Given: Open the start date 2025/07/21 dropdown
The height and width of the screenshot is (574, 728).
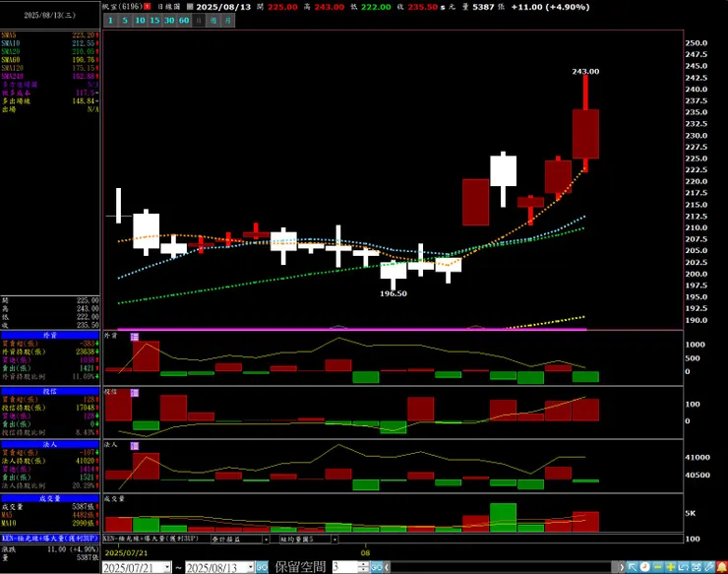Looking at the screenshot, I should click(x=167, y=567).
